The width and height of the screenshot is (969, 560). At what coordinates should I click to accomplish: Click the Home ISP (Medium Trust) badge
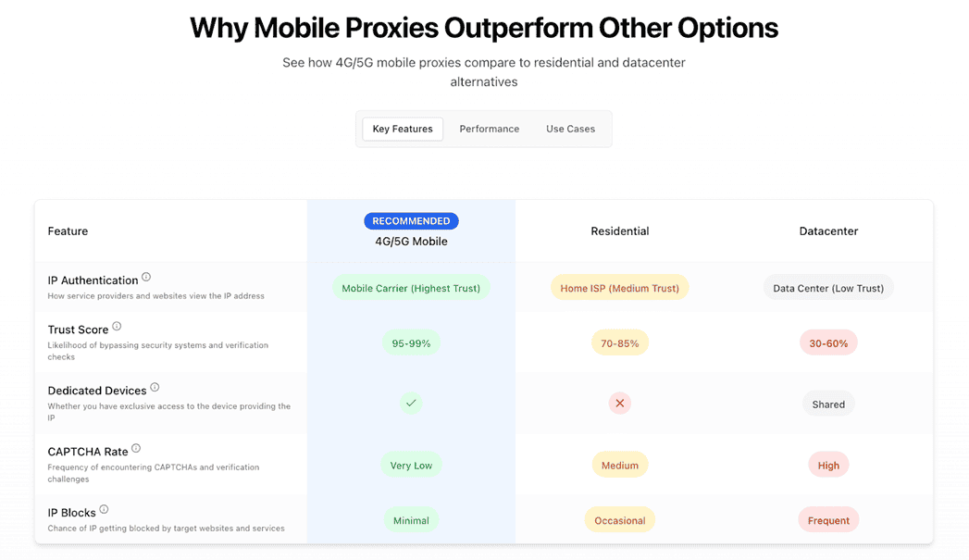click(x=620, y=288)
